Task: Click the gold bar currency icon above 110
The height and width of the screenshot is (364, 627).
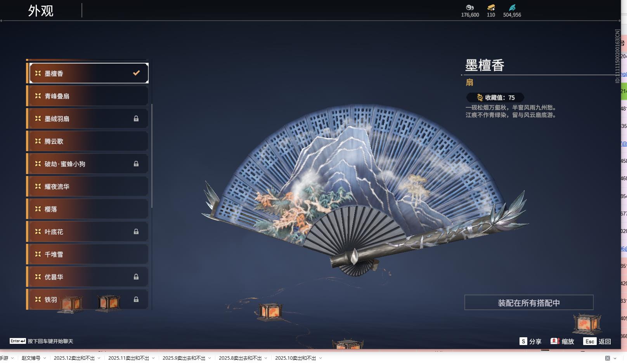Action: pyautogui.click(x=491, y=7)
